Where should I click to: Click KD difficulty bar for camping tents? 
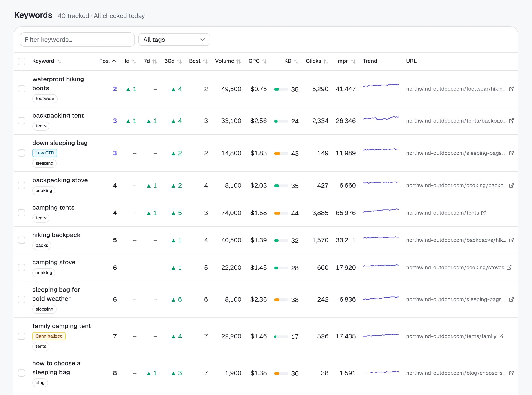point(281,213)
